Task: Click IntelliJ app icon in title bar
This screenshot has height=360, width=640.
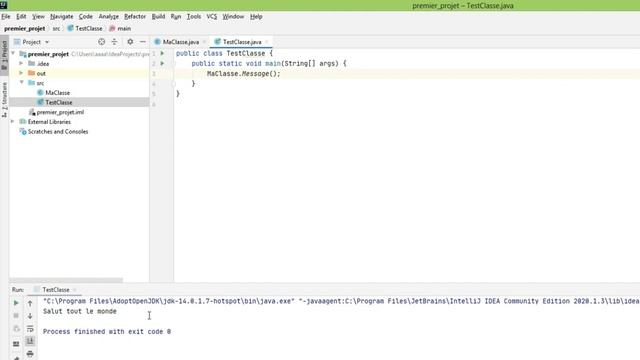Action: 4,5
